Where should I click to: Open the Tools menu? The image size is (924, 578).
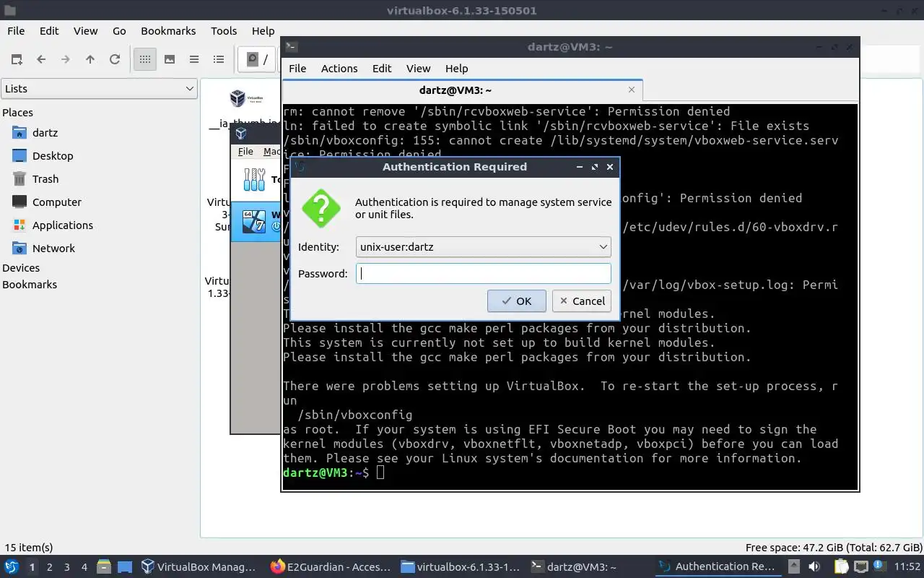[x=224, y=31]
